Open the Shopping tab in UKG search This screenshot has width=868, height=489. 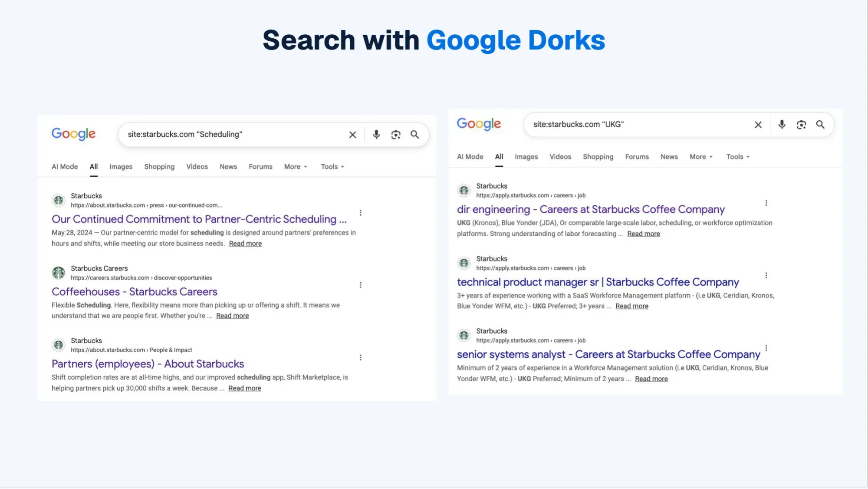pos(598,157)
